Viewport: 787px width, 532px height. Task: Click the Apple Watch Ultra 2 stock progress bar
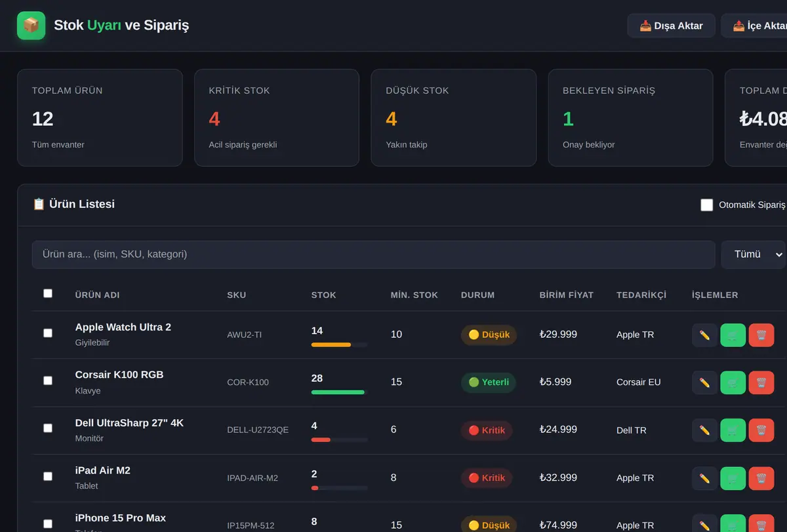point(339,344)
